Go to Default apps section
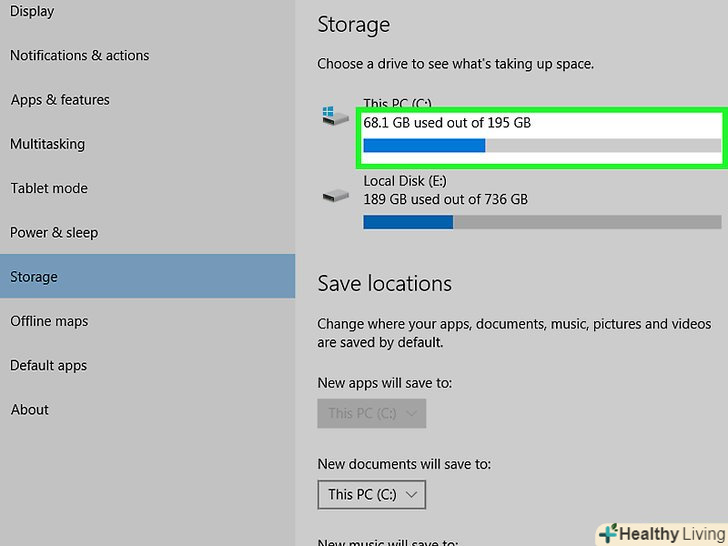Screen dimensions: 728x546 pos(48,365)
